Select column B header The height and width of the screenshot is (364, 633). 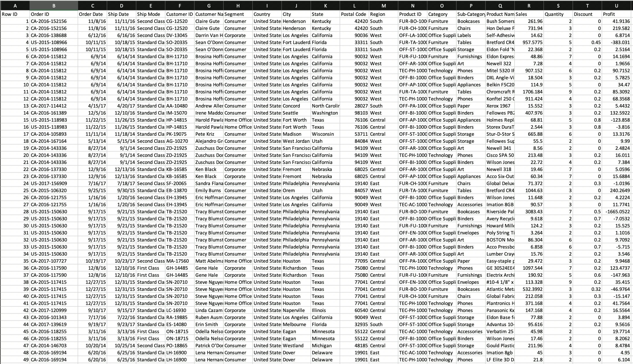[x=54, y=6]
